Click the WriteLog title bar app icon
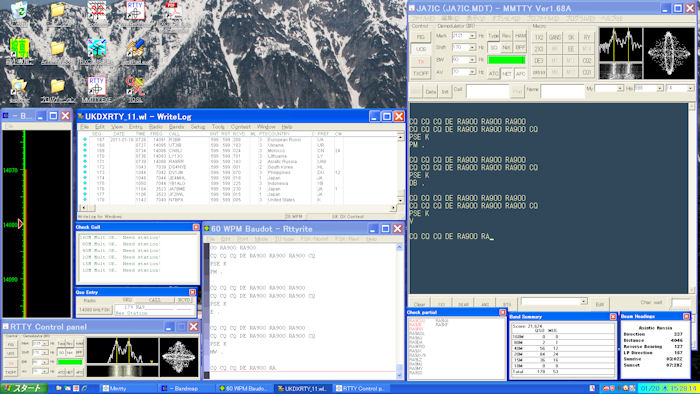Image resolution: width=700 pixels, height=394 pixels. pyautogui.click(x=81, y=116)
